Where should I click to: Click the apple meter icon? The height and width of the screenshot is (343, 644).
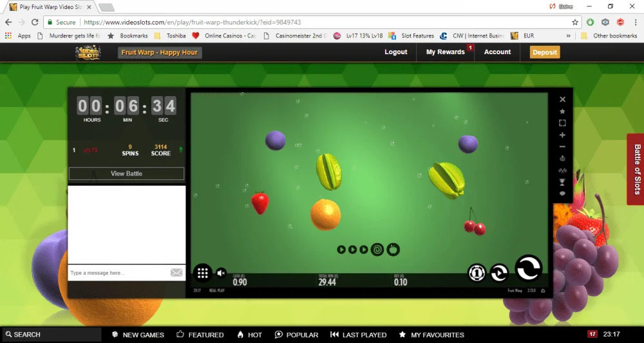[x=393, y=250]
